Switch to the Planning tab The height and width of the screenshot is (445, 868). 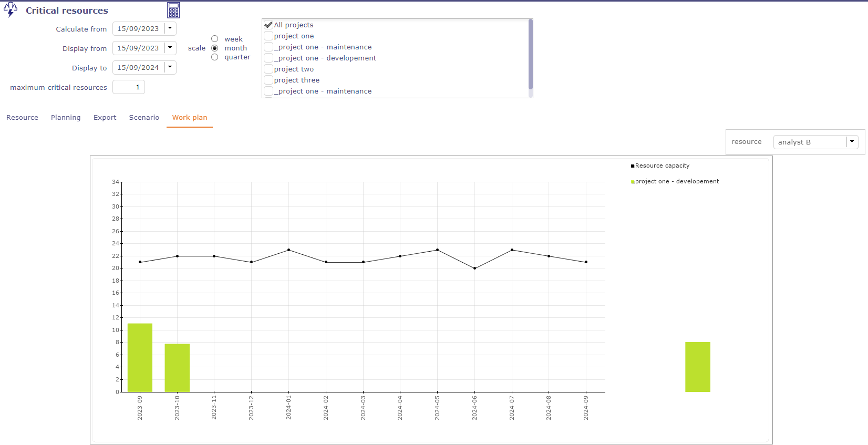66,118
